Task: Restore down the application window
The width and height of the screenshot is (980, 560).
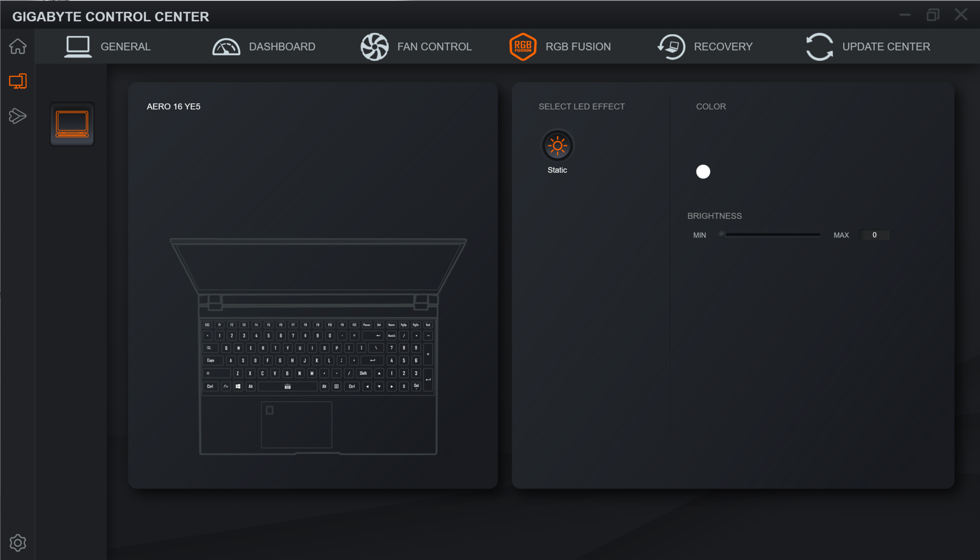Action: tap(933, 15)
